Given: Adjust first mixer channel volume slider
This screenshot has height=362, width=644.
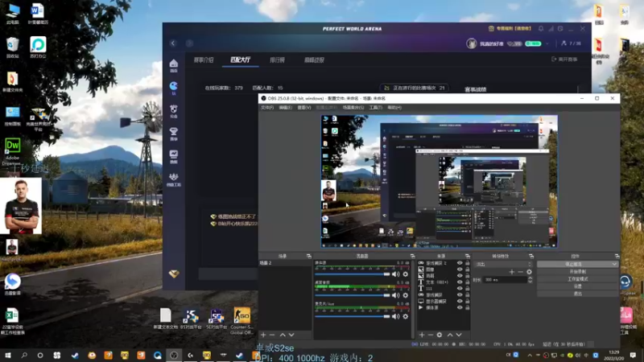Looking at the screenshot, I should 352,274.
